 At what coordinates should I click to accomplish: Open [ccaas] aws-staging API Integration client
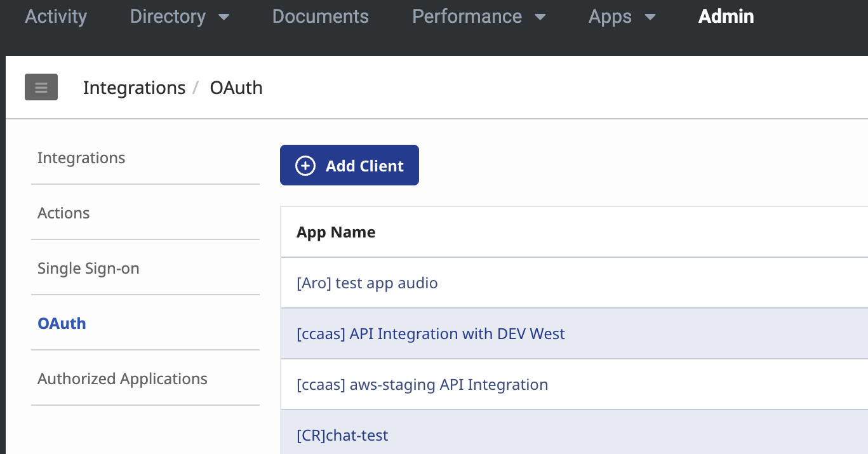(422, 384)
